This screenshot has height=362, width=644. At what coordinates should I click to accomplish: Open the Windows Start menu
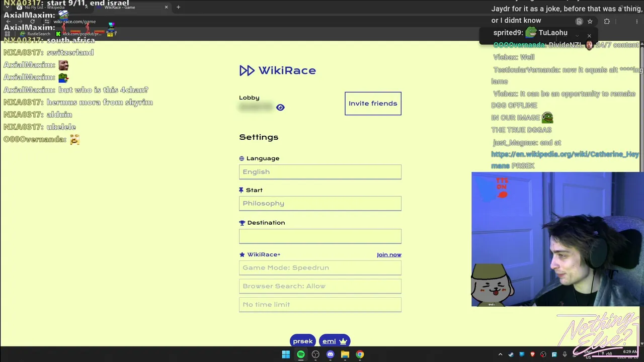[x=286, y=354]
